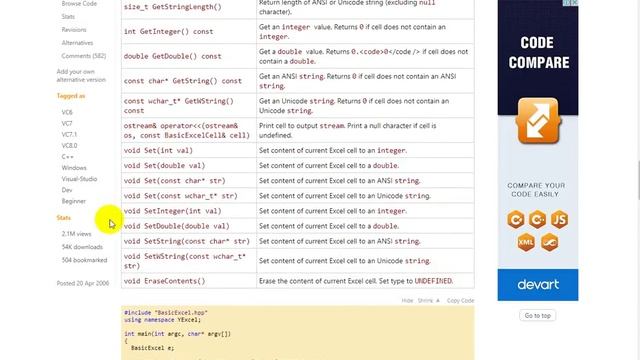This screenshot has height=360, width=640.
Task: Click 'void SetDouble(double val)' cell
Action: [x=189, y=226]
